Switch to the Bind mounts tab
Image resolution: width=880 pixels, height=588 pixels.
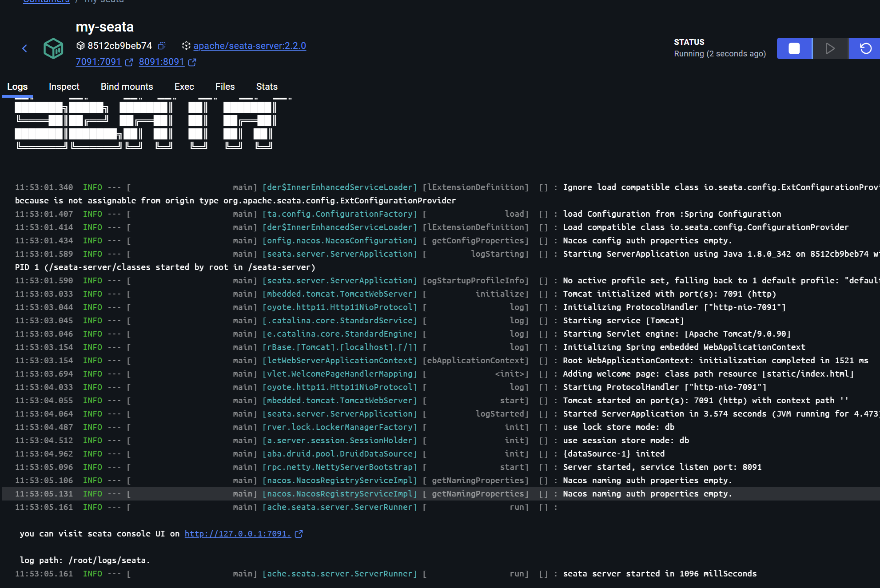pos(127,87)
